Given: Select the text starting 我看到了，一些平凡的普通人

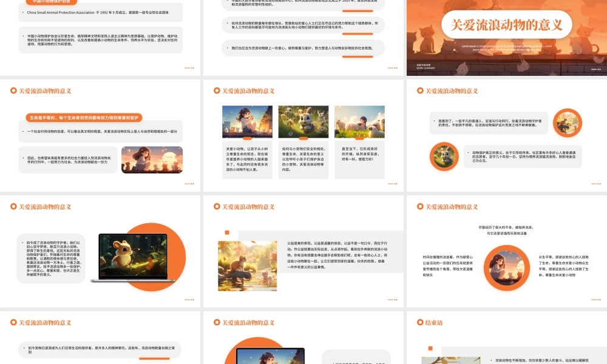Looking at the screenshot, I should click(x=490, y=123).
